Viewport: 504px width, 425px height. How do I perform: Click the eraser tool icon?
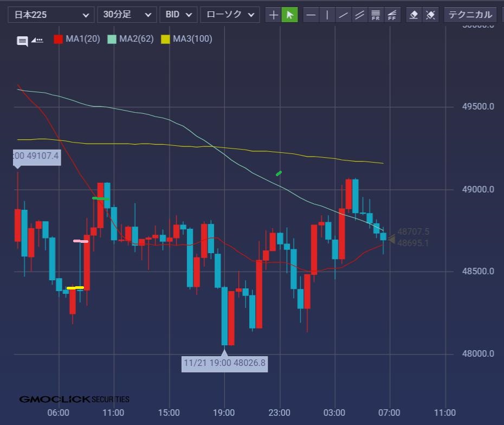[414, 15]
